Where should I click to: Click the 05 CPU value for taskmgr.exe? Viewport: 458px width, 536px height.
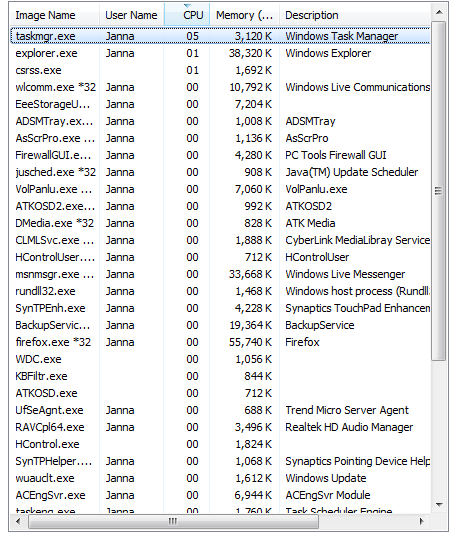(192, 36)
